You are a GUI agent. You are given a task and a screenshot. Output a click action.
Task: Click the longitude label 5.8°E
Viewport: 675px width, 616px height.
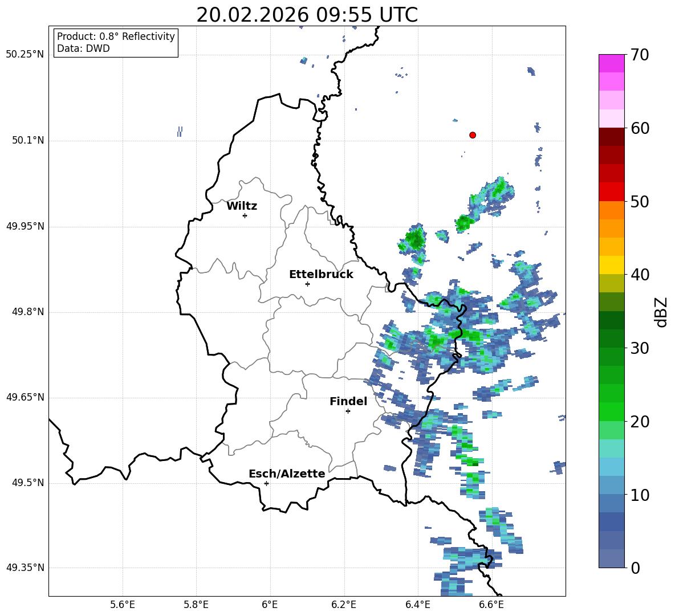(x=196, y=605)
